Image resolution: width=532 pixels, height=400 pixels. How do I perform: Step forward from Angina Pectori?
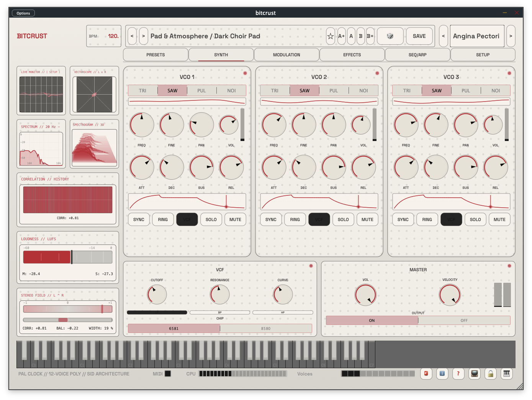tap(511, 36)
